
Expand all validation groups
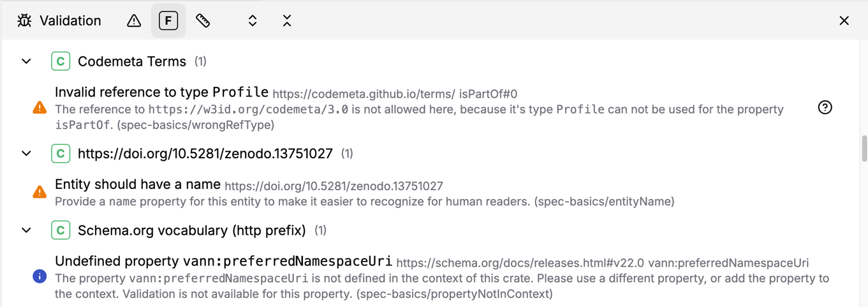pyautogui.click(x=253, y=20)
